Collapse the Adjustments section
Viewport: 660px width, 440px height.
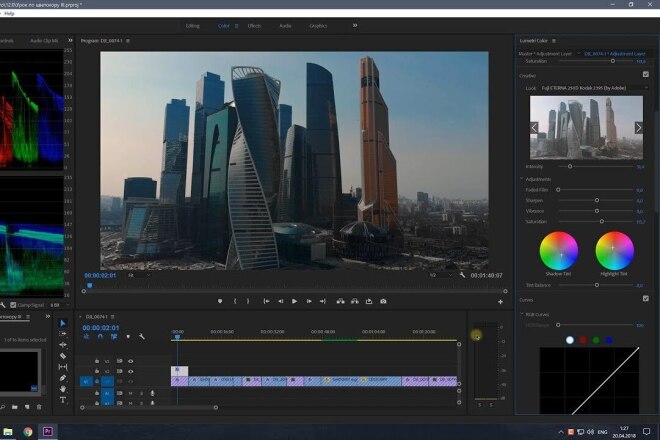(522, 179)
